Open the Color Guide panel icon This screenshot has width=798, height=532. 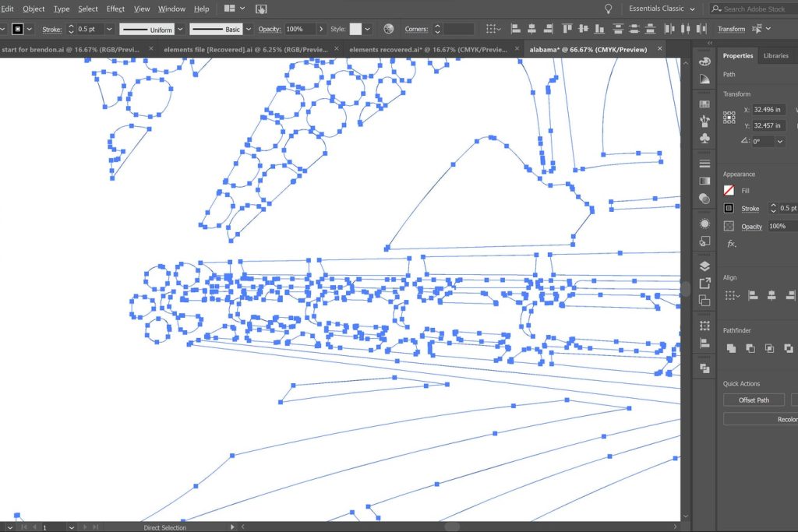click(704, 79)
